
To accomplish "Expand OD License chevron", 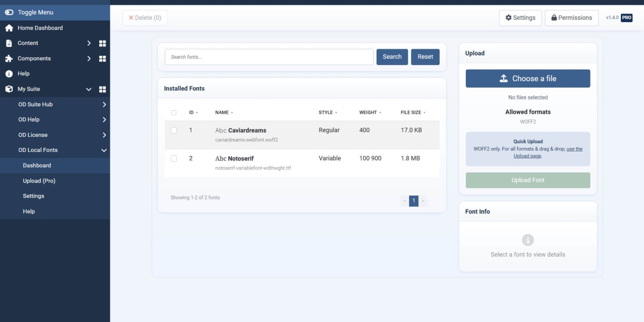I will coord(104,135).
